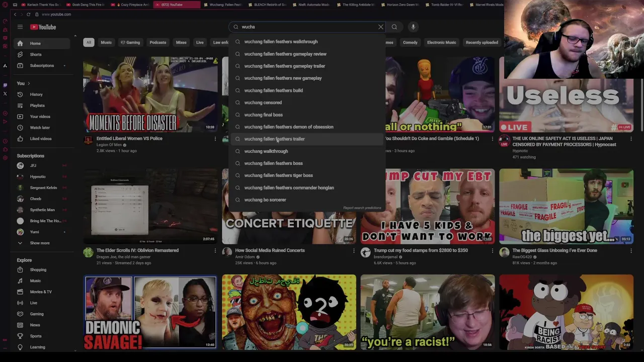This screenshot has height=362, width=644.
Task: Open Movies & TV under Explore
Action: 42,292
